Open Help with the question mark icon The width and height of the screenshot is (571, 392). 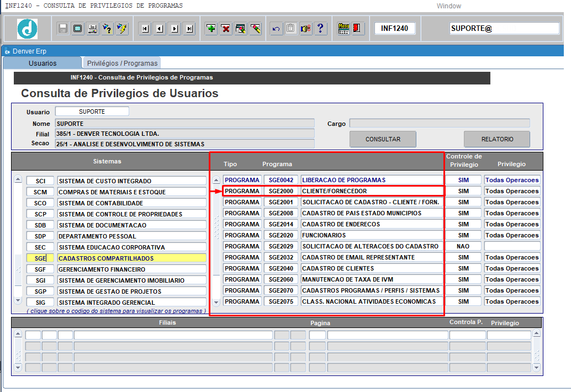tap(320, 28)
